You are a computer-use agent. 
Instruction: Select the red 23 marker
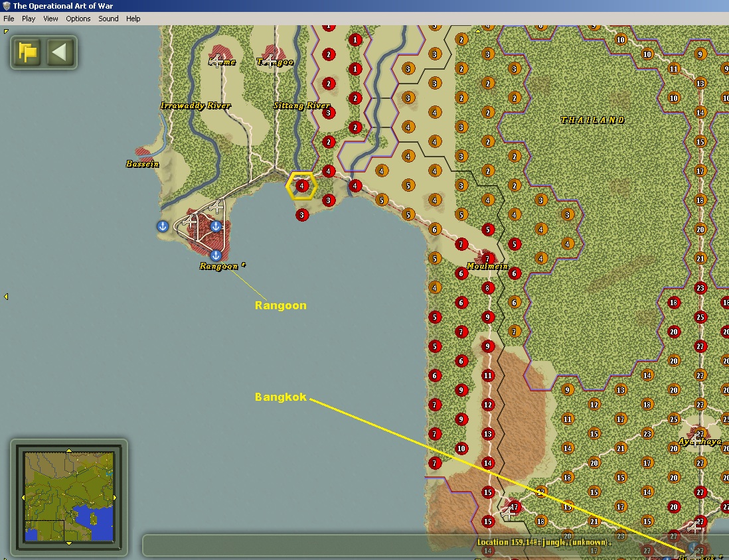click(700, 288)
